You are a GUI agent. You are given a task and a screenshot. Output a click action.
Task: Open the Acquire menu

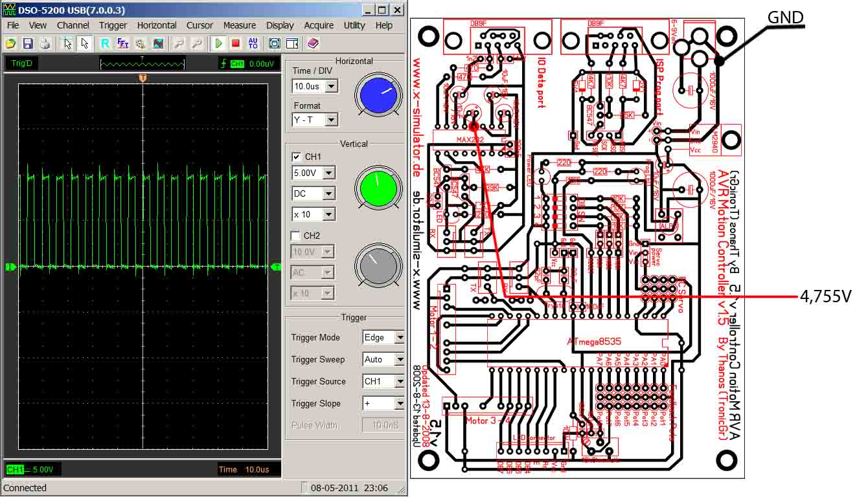[x=319, y=25]
